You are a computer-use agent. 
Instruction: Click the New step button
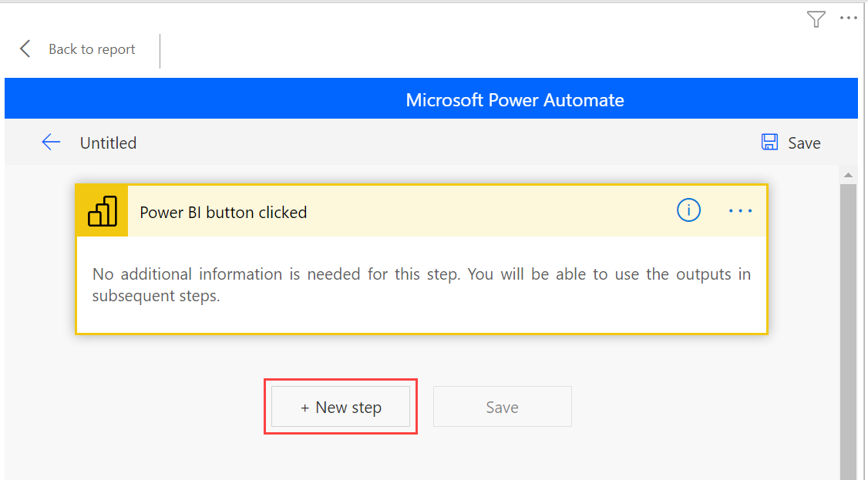pyautogui.click(x=340, y=407)
